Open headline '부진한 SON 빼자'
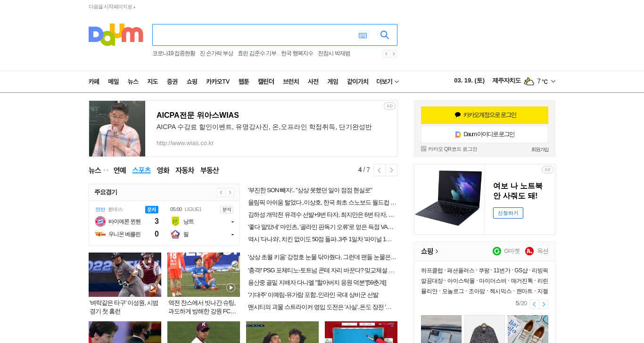Screen dimensions: 644x343 tap(310, 190)
